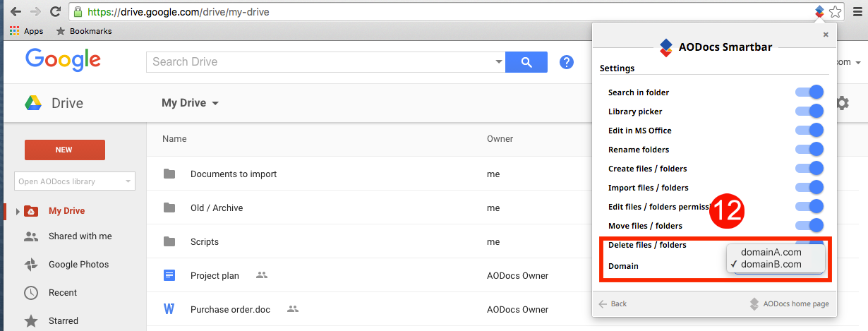Screen dimensions: 868x331
Task: Go Back in AODocs Smartbar
Action: 613,303
